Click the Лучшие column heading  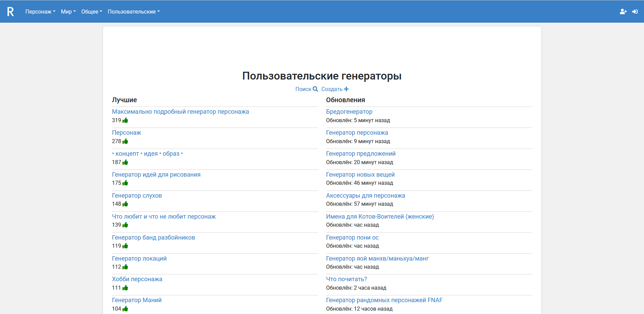124,100
